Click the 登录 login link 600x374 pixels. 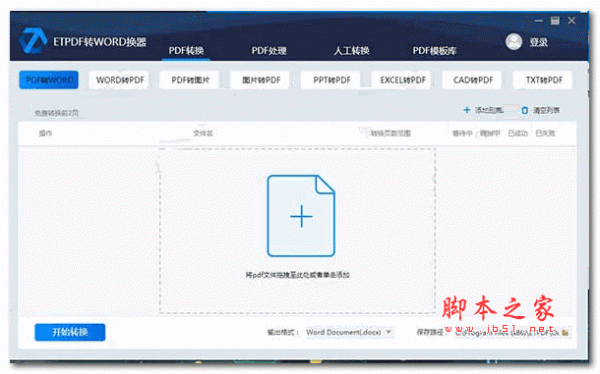click(x=538, y=42)
